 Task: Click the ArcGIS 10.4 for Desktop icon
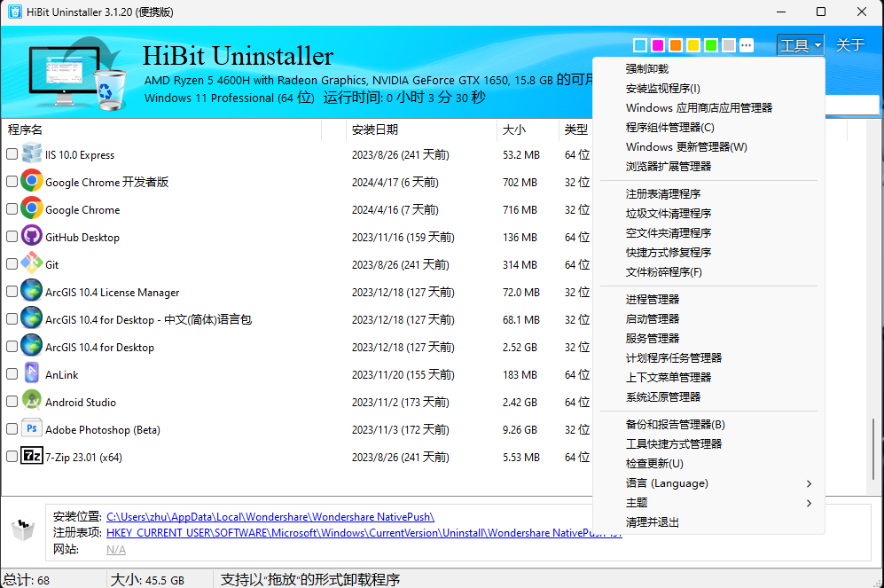pyautogui.click(x=32, y=346)
